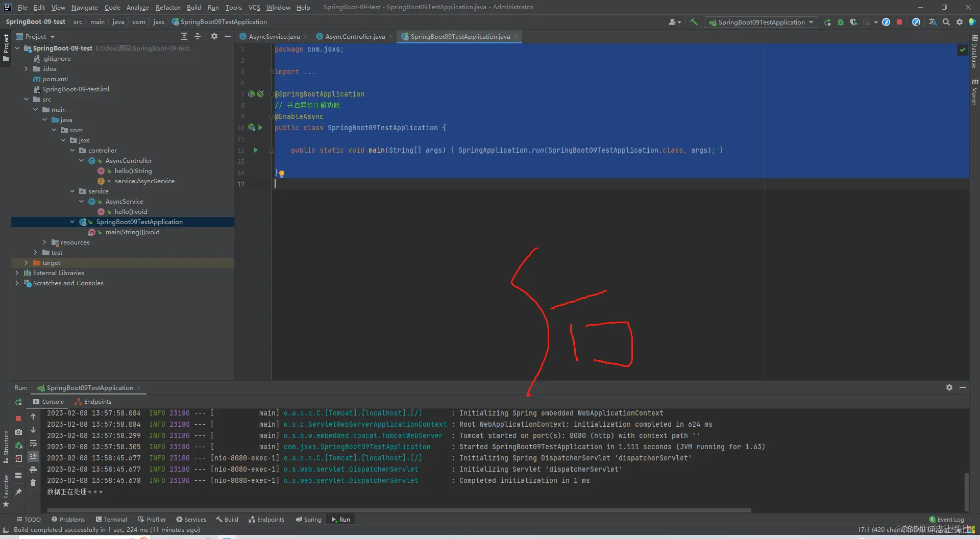
Task: Toggle the Database side panel
Action: point(974,52)
